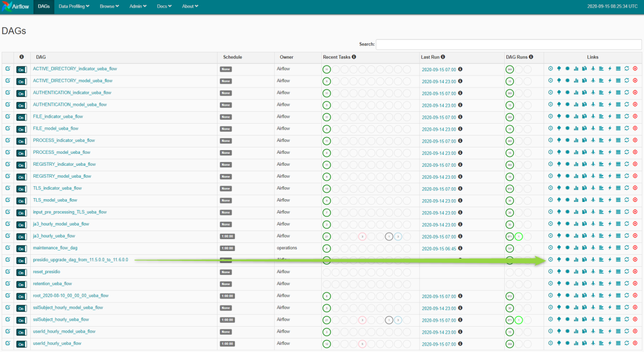644x352 pixels.
Task: Open the presidio_upgrade_dag_from_11.5.0.0_to_11.6.0.0 link
Action: [x=80, y=260]
